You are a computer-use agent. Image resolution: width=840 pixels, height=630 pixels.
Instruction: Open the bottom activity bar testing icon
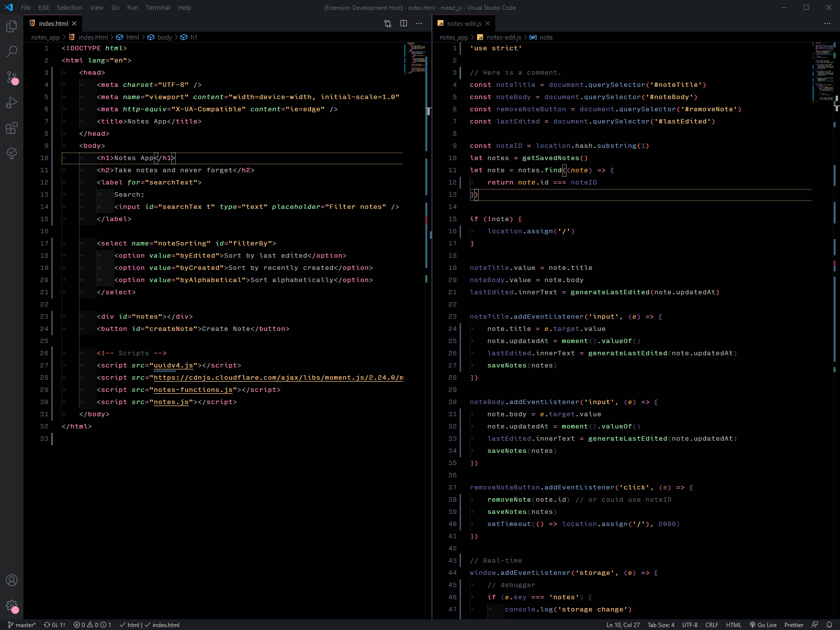click(12, 153)
